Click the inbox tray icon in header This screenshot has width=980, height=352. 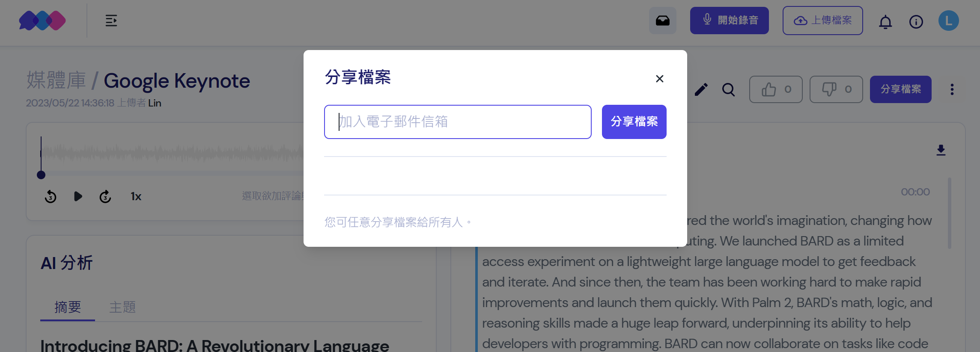662,21
